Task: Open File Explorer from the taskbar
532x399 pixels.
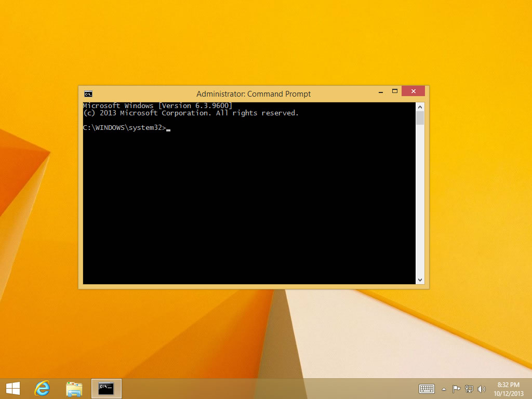Action: 74,389
